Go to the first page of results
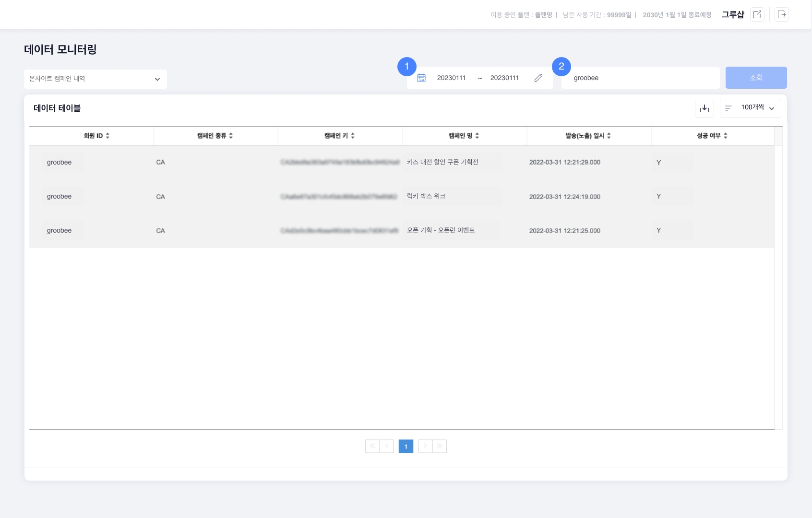Screen dimensions: 812x518 tap(372, 446)
